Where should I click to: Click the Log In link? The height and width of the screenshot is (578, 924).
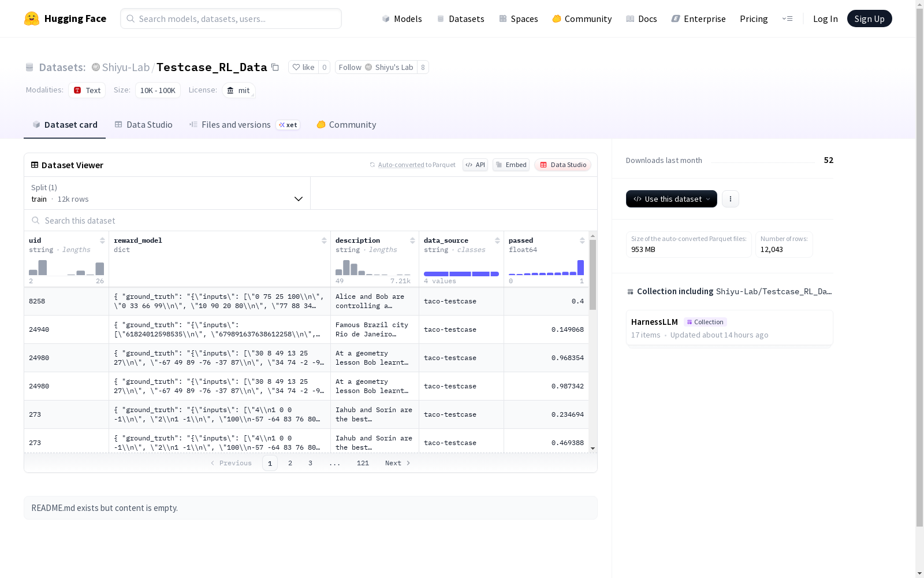click(825, 18)
